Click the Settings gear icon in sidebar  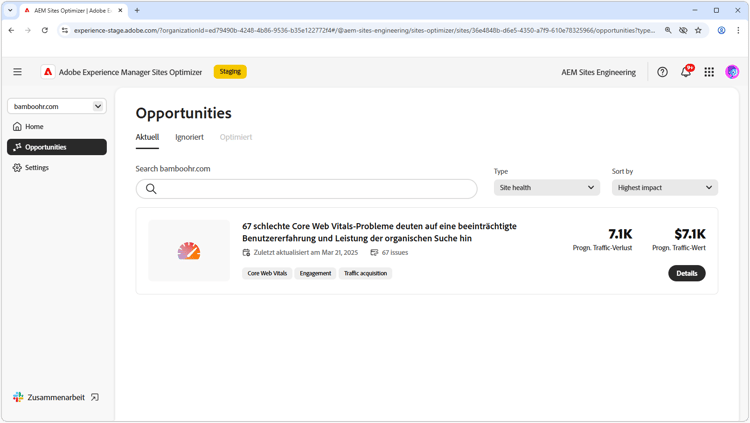[17, 167]
